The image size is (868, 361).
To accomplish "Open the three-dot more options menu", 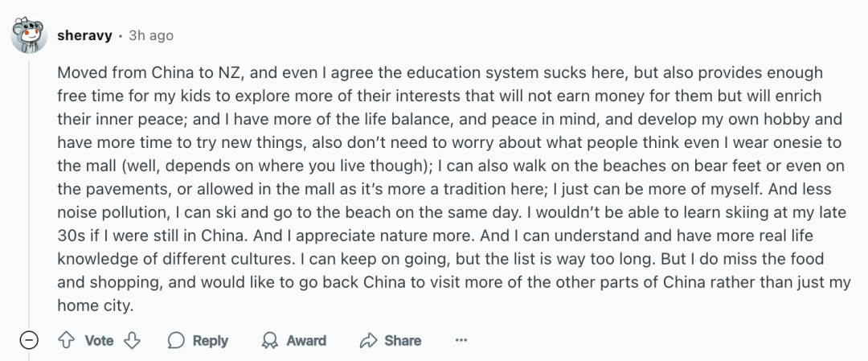I will (x=461, y=341).
